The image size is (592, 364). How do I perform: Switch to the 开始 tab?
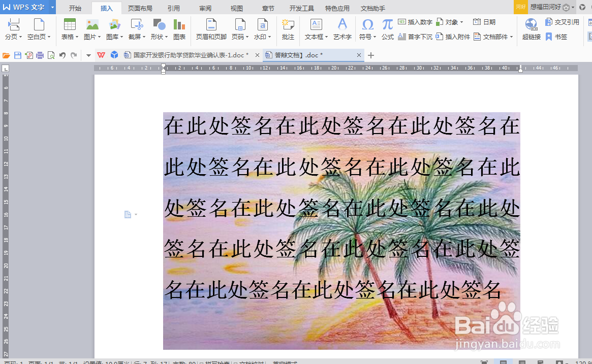[x=75, y=8]
